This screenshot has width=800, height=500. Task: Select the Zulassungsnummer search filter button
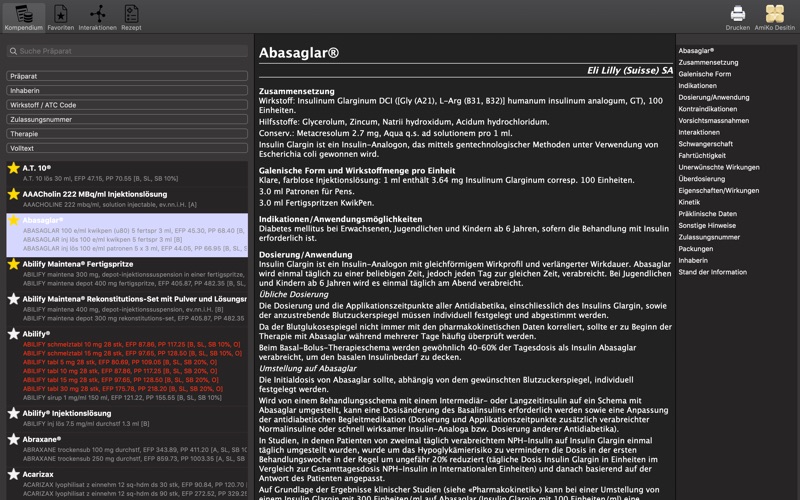tap(127, 119)
